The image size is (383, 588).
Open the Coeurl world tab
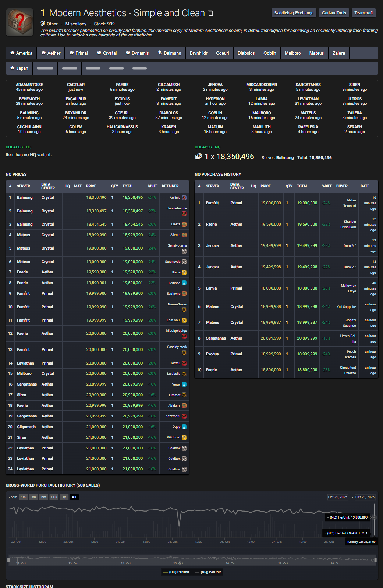pos(223,53)
